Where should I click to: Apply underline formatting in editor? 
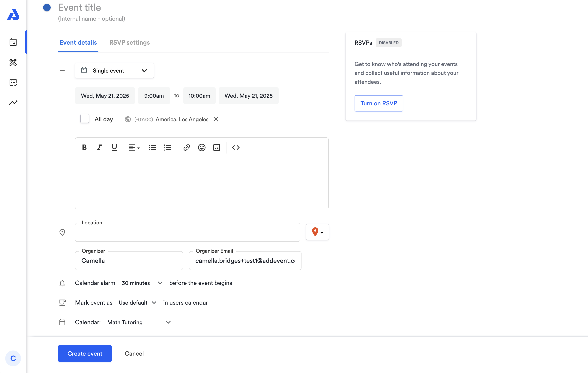[x=114, y=147]
